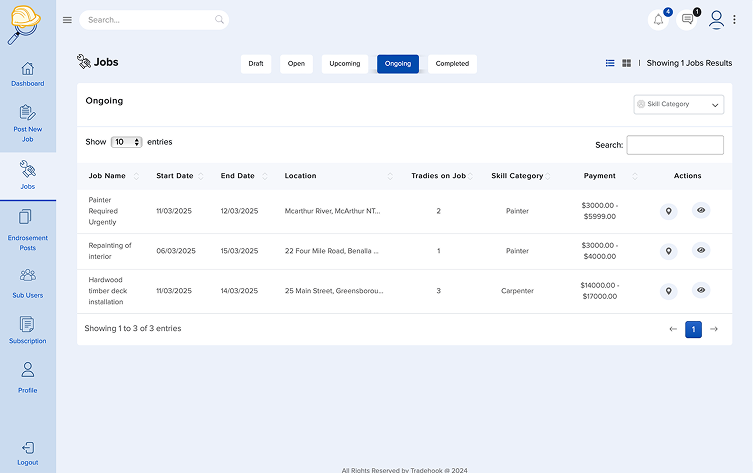This screenshot has height=473, width=753.
Task: Click payment '$14000.00 - $17000.00'
Action: point(600,291)
